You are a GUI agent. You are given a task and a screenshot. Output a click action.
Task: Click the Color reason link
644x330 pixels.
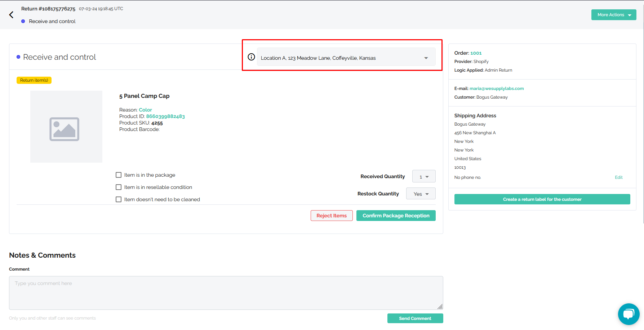coord(146,110)
